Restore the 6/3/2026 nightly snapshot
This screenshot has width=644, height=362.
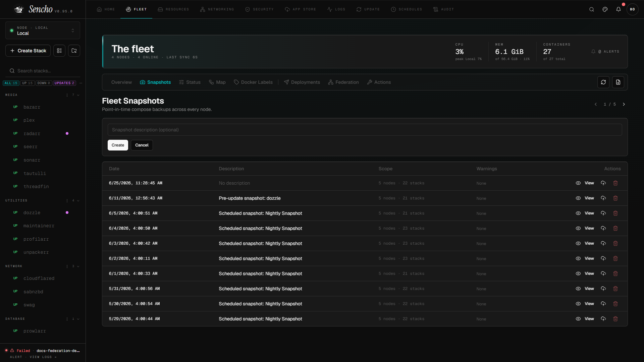(603, 243)
